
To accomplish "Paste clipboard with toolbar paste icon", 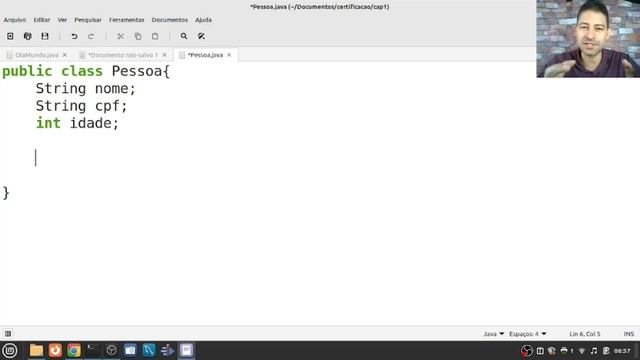I will pyautogui.click(x=155, y=36).
